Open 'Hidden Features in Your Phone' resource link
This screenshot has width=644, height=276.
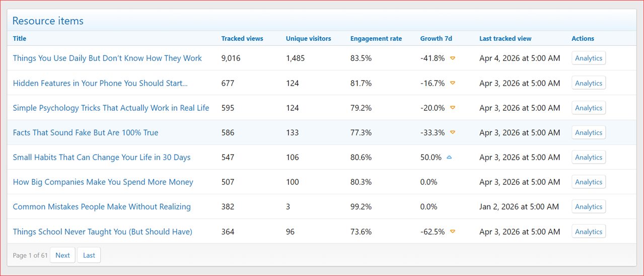[x=100, y=83]
